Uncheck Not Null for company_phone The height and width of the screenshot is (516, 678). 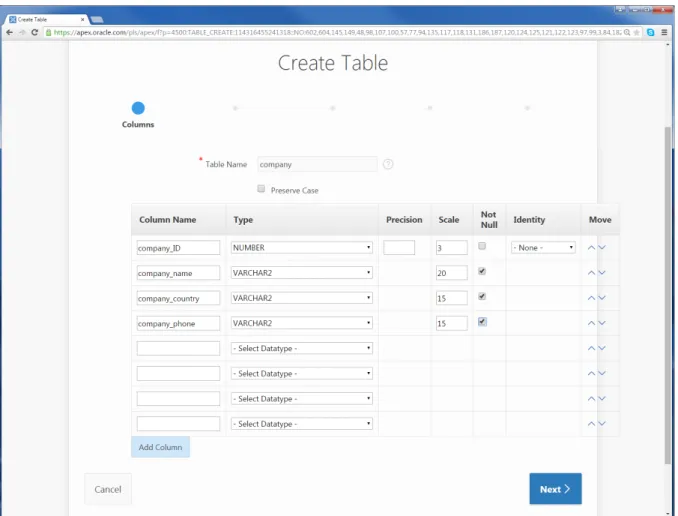[x=482, y=322]
